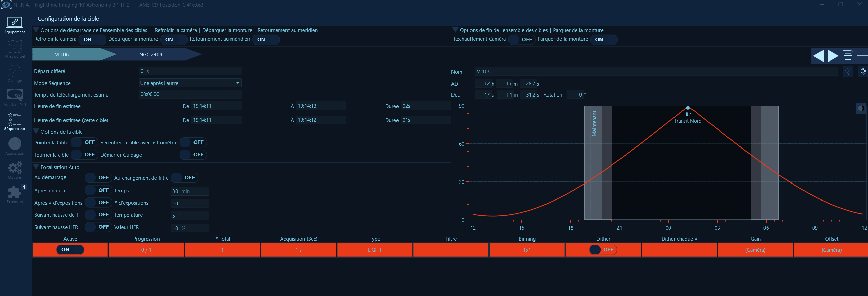Toggle Parquer de la monture switch
Screen dimensions: 868x296
604,39
